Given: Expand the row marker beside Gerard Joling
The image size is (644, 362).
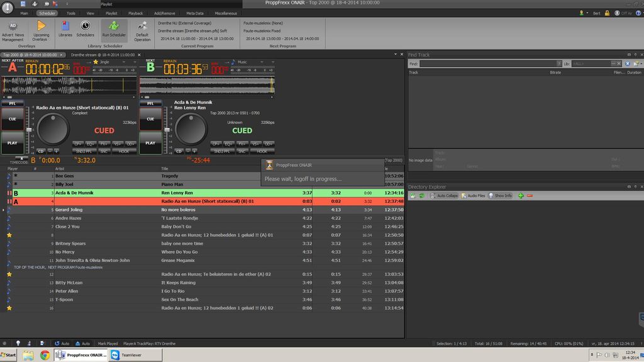Looking at the screenshot, I should coord(3,210).
